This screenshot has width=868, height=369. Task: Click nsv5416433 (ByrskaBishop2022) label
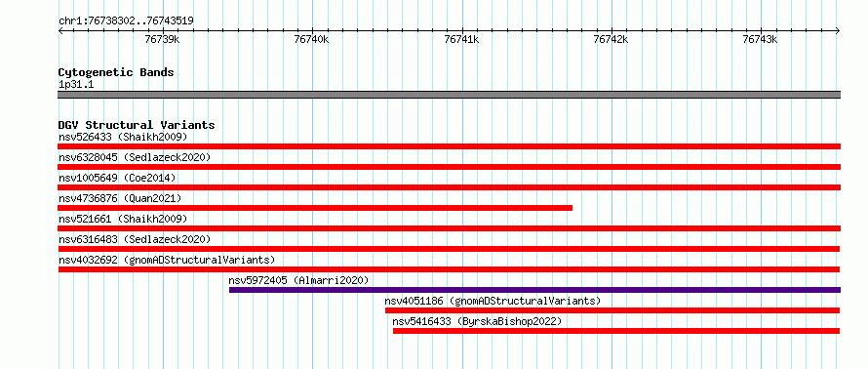(x=477, y=321)
